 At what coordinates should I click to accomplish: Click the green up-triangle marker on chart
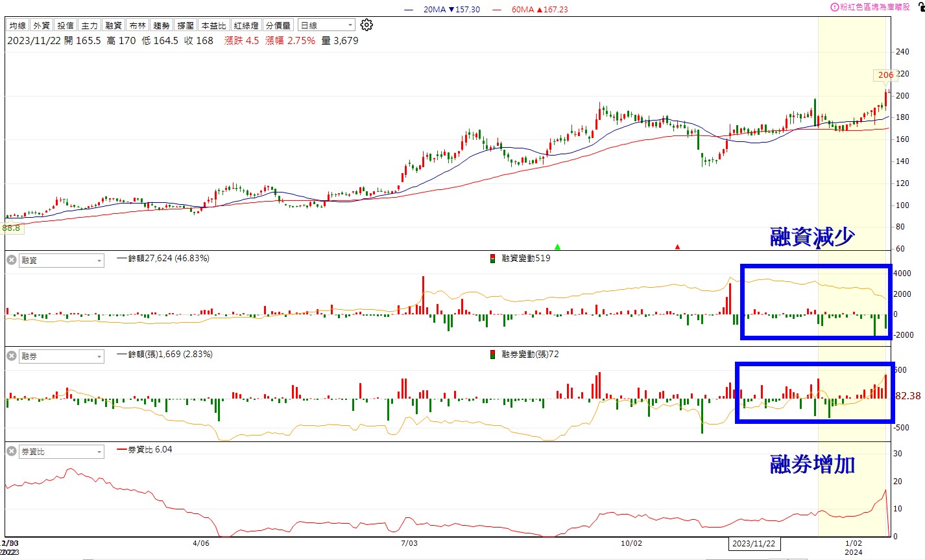click(557, 246)
